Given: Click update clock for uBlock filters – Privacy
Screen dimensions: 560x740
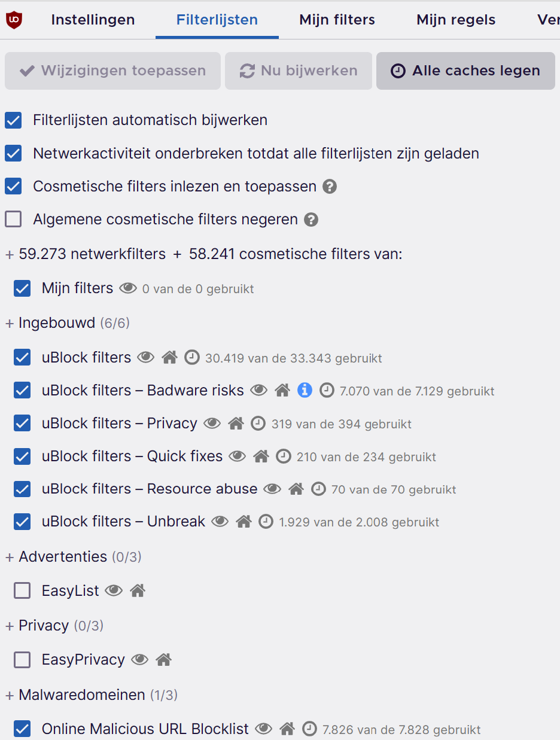Looking at the screenshot, I should (x=258, y=424).
